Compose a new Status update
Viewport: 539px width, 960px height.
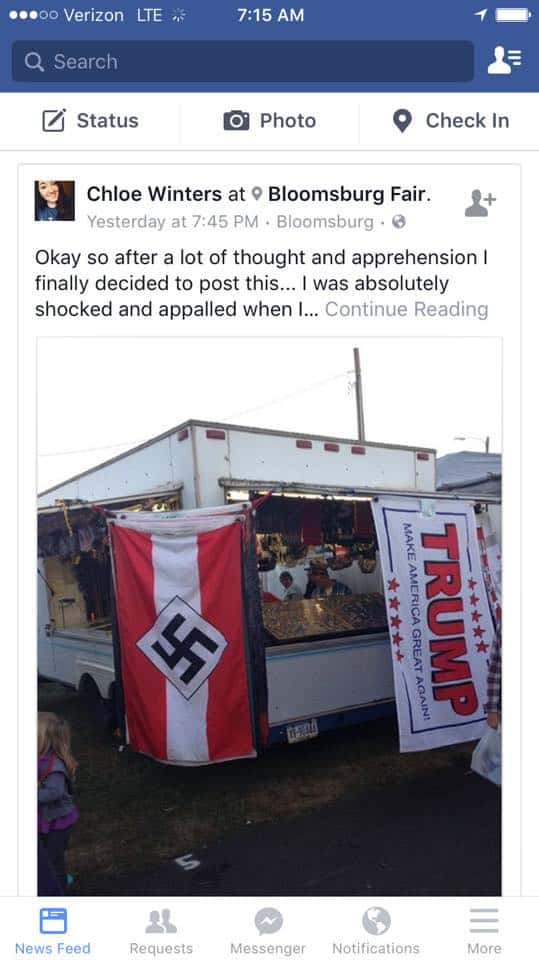(x=90, y=121)
